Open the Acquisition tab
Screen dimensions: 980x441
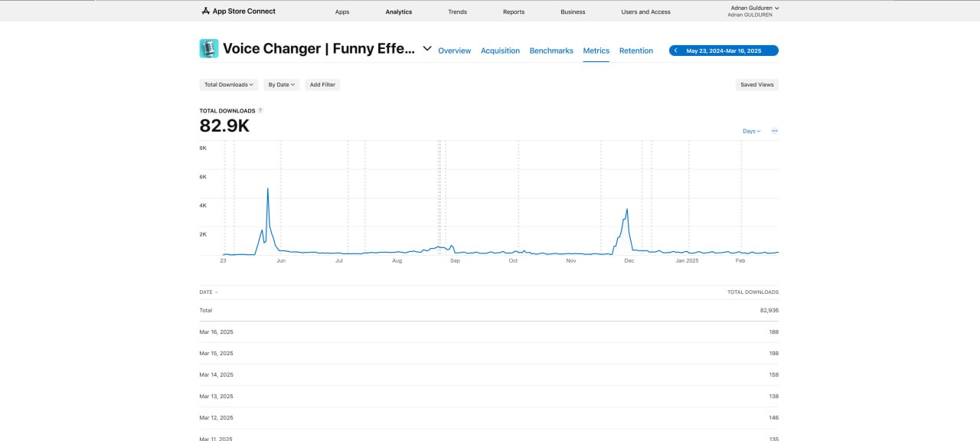(500, 51)
